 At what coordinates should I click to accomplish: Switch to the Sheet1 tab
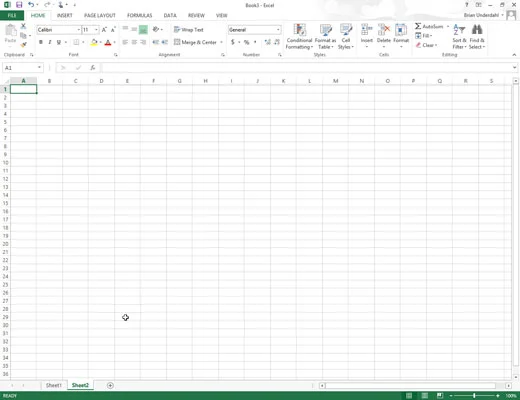(54, 385)
